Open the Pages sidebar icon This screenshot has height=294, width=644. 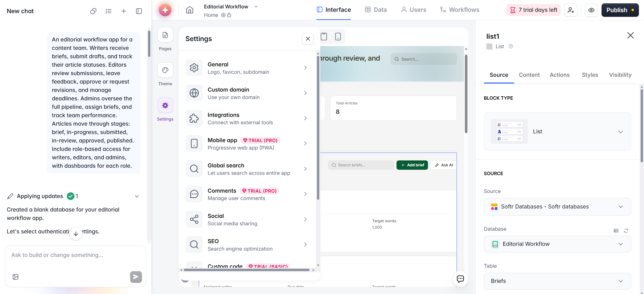coord(165,35)
